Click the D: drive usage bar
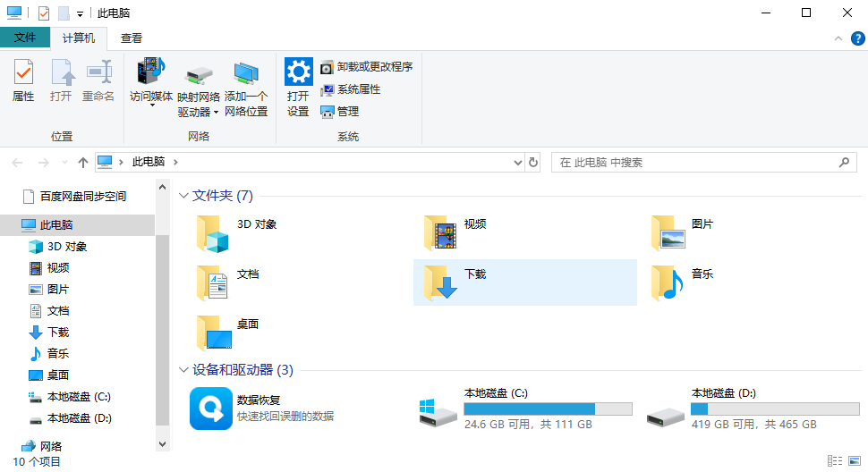The image size is (868, 472). pyautogui.click(x=775, y=409)
